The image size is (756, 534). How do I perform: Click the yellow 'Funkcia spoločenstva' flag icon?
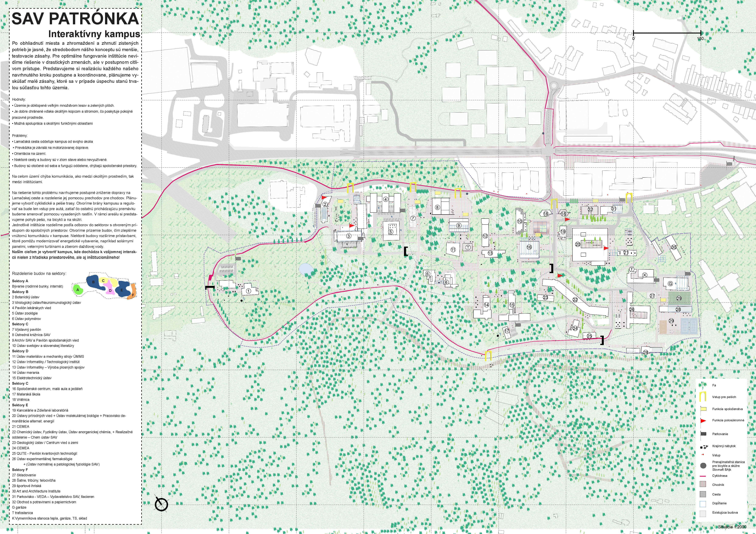(x=703, y=409)
